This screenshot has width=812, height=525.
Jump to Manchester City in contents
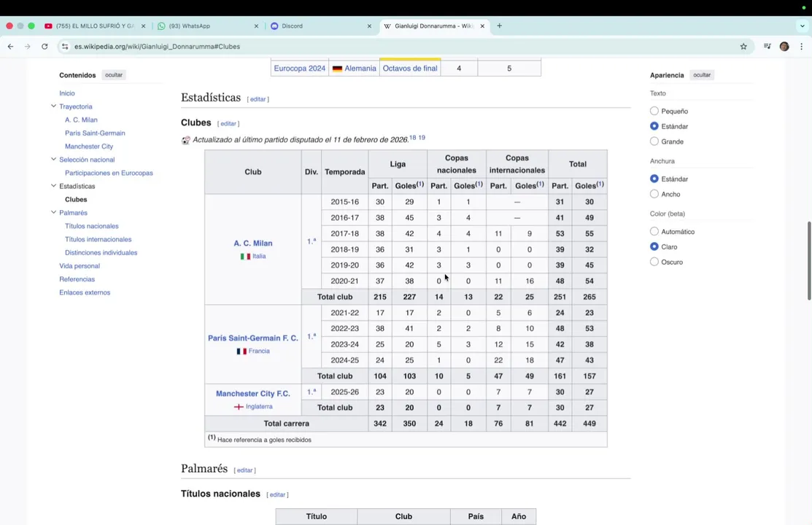point(88,147)
